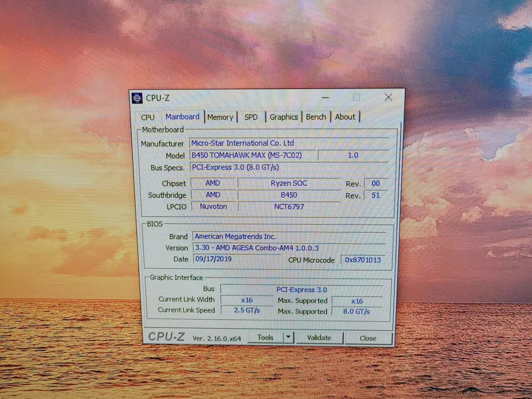Click the Chipset vendor AMD cell
Viewport: 532px width, 399px height.
[x=213, y=183]
